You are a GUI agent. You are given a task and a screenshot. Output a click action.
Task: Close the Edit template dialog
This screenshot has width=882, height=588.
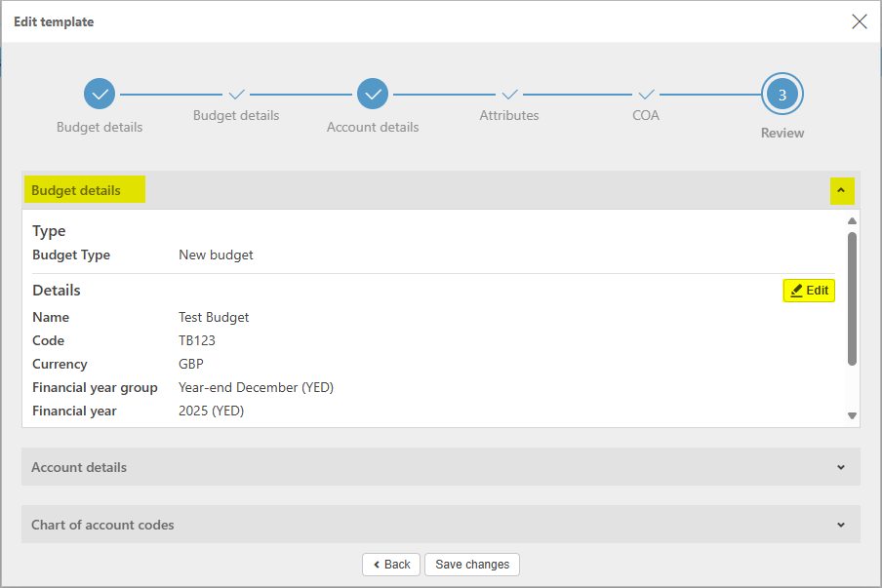(x=859, y=21)
